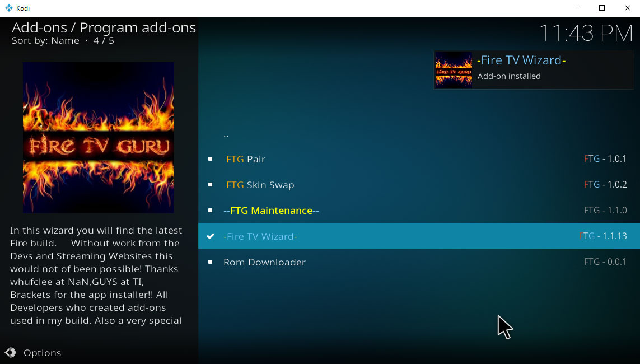
Task: Open the Add-ons / Program add-ons breadcrumb
Action: click(x=102, y=27)
